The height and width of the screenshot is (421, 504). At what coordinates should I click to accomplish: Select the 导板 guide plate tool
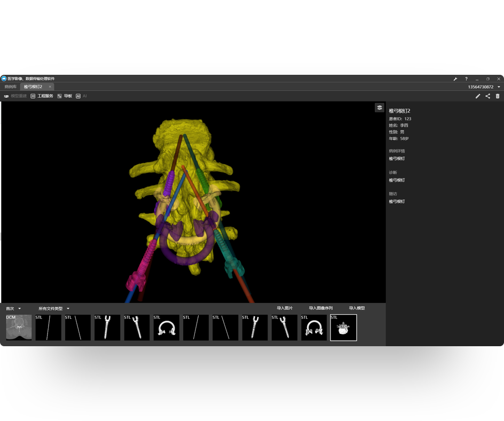point(65,96)
